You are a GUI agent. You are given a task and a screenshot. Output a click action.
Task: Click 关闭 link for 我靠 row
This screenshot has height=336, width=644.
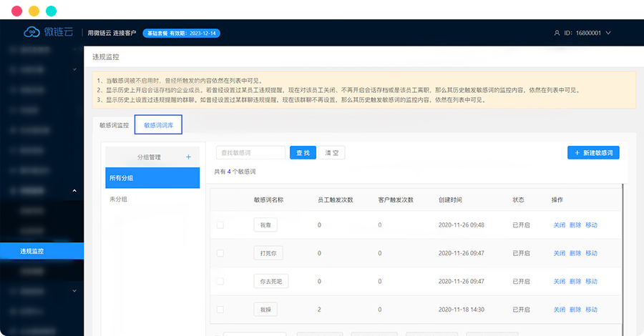[559, 224]
